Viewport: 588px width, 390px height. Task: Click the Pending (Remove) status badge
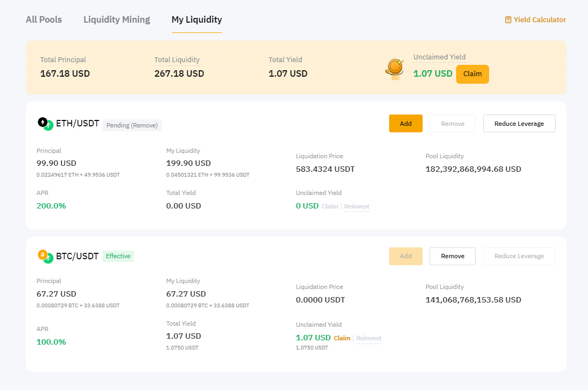tap(132, 125)
